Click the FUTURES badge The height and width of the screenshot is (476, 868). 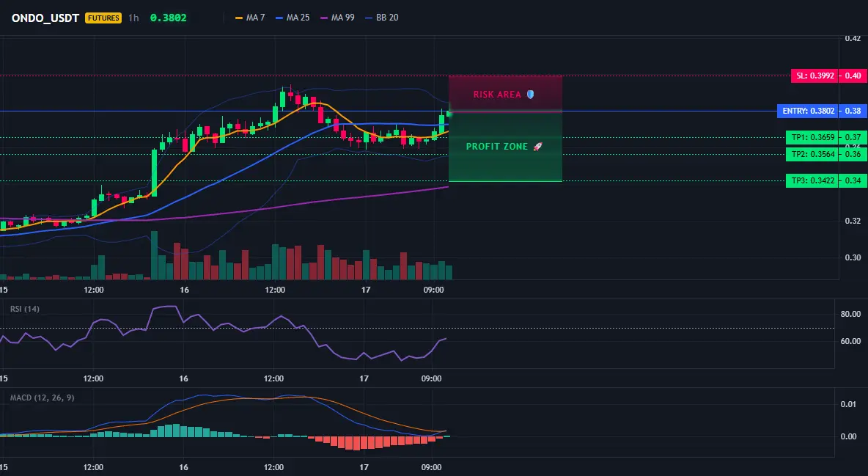(x=103, y=18)
